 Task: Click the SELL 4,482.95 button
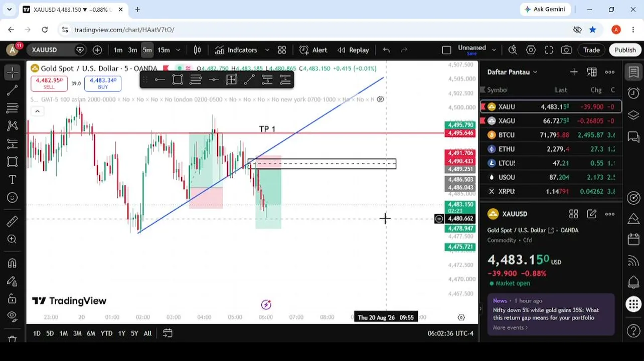pos(49,83)
